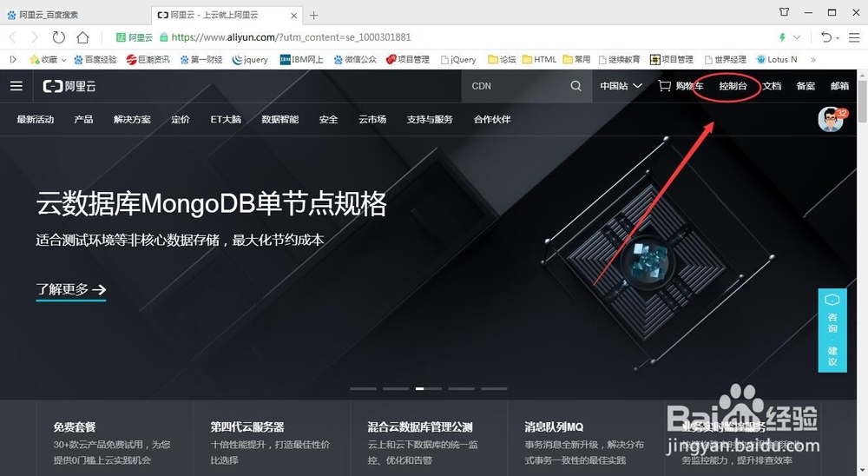
Task: Toggle bookmarks sidebar expand icon
Action: [13, 59]
